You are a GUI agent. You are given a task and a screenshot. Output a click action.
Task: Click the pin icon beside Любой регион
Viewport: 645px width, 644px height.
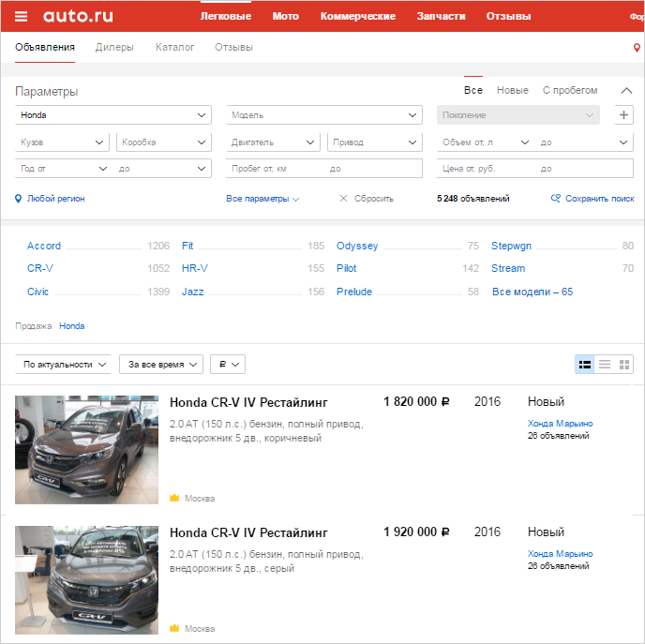tap(18, 199)
